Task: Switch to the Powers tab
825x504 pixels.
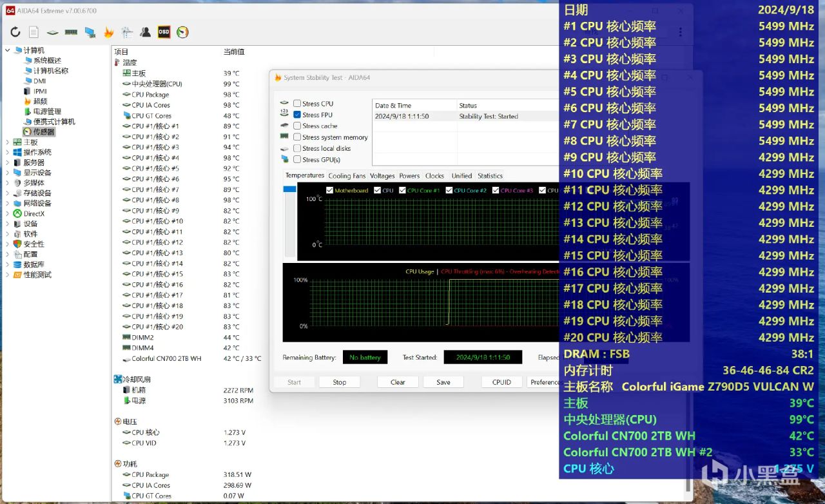Action: (409, 176)
